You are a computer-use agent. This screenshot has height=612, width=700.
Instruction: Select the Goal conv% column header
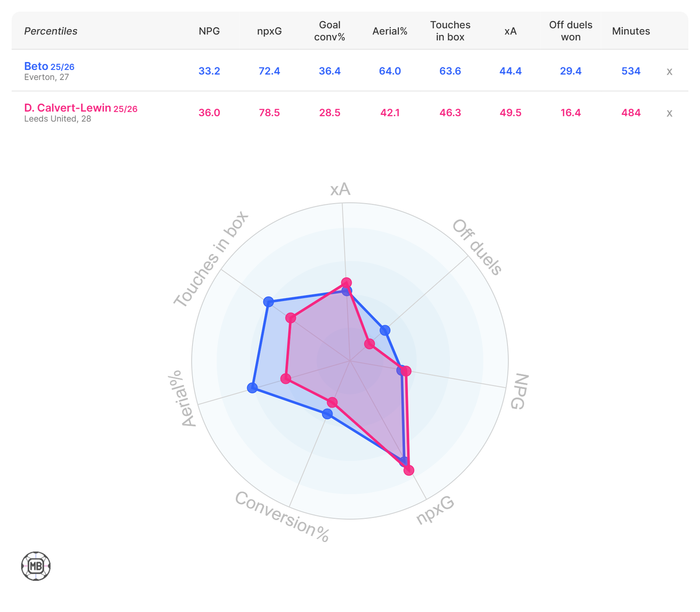pos(329,31)
